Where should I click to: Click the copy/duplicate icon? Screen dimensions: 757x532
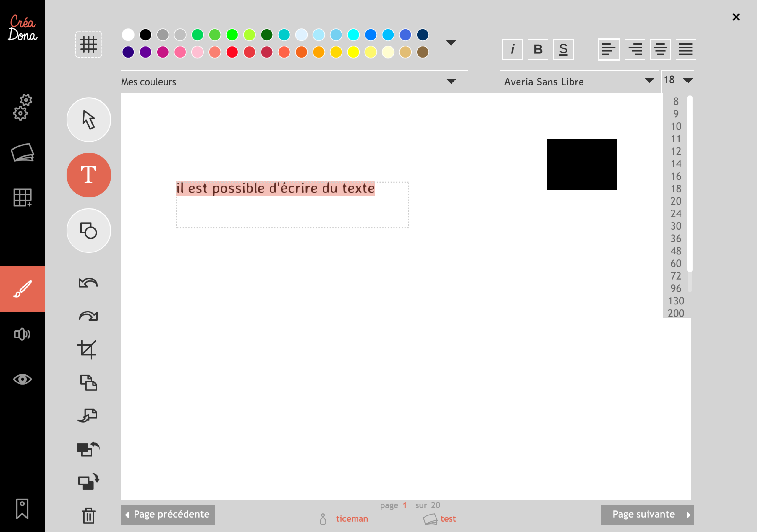(89, 383)
